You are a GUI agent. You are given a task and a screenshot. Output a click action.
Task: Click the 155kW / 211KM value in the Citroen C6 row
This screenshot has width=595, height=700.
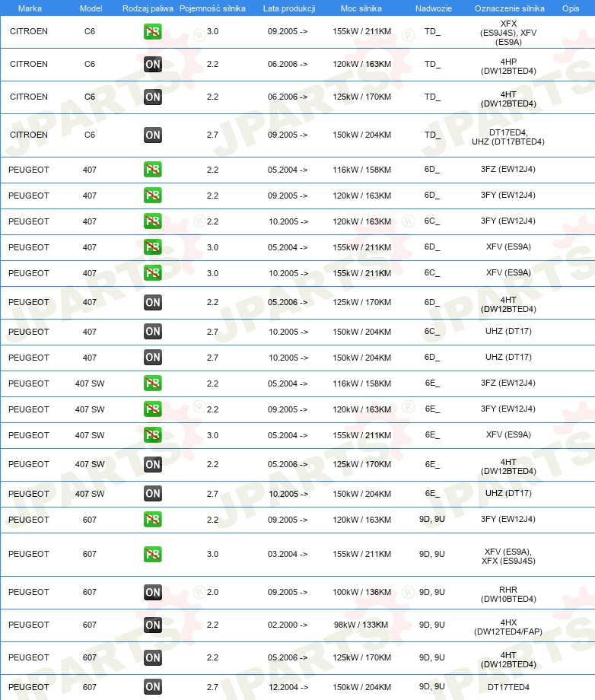pos(361,32)
